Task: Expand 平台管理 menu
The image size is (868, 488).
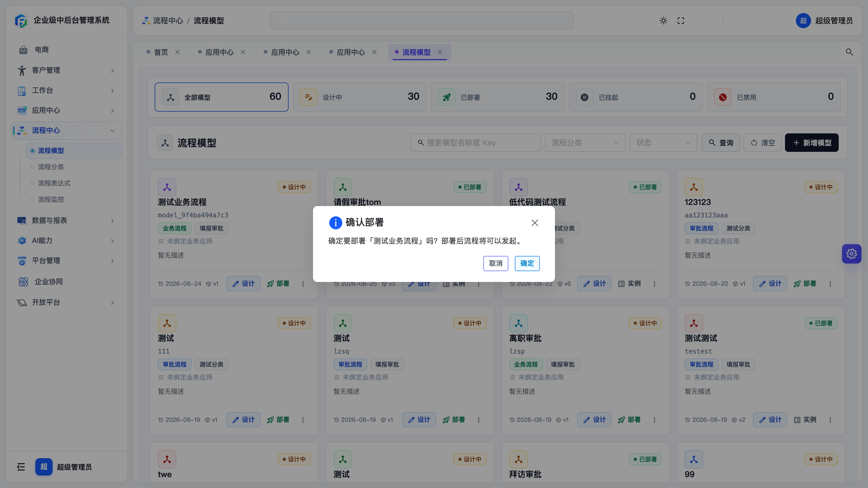Action: tap(66, 261)
